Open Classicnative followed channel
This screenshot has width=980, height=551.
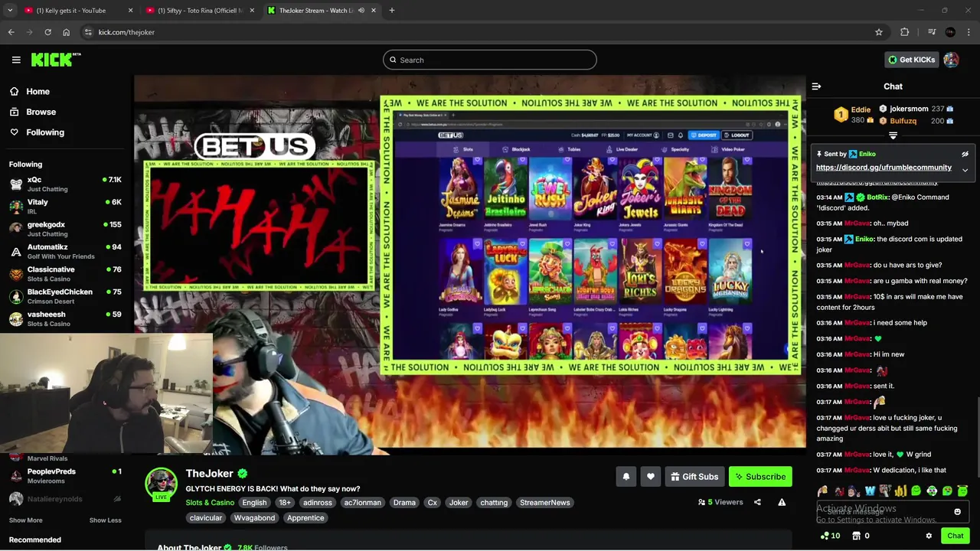pyautogui.click(x=64, y=274)
